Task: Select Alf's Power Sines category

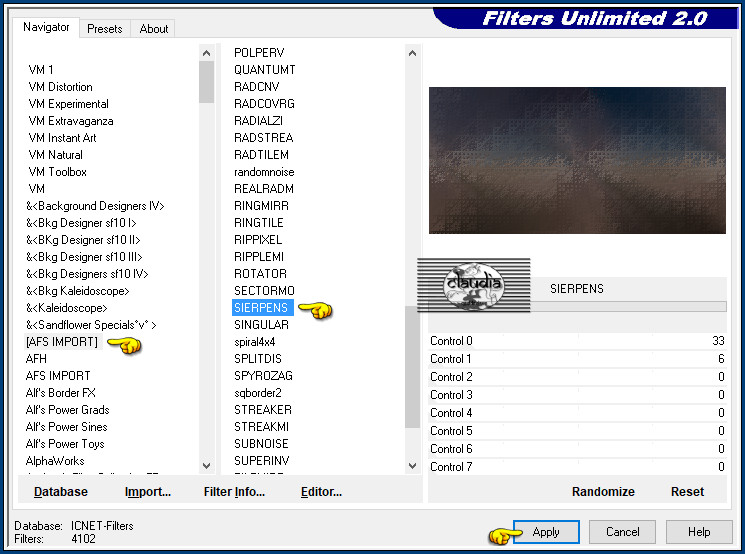Action: point(67,427)
